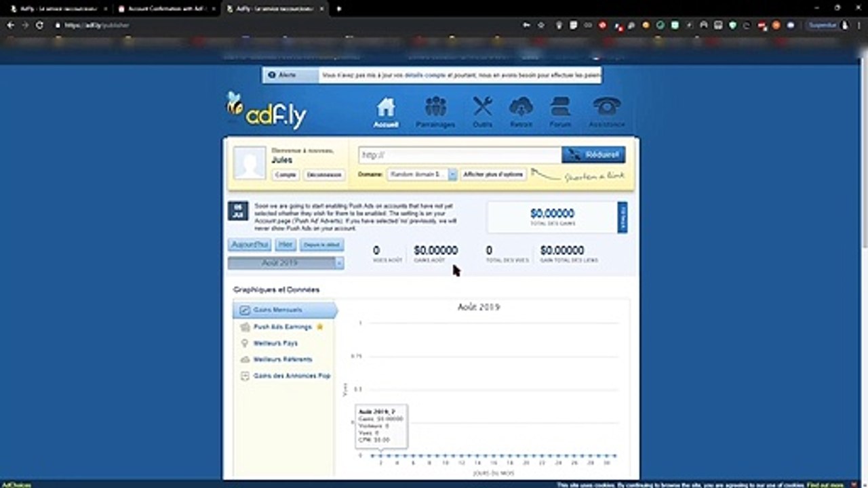Open the Forum icon
868x488 pixels.
(560, 113)
